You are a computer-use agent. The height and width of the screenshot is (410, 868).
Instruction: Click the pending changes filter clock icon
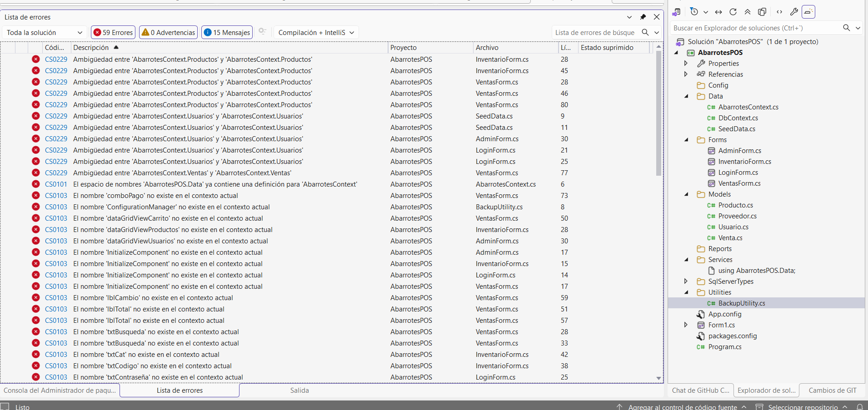click(694, 12)
